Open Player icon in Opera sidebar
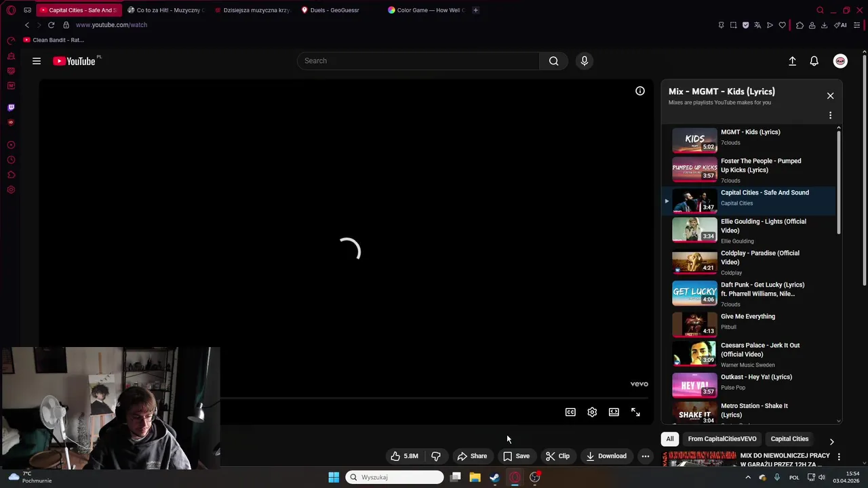 (x=11, y=145)
